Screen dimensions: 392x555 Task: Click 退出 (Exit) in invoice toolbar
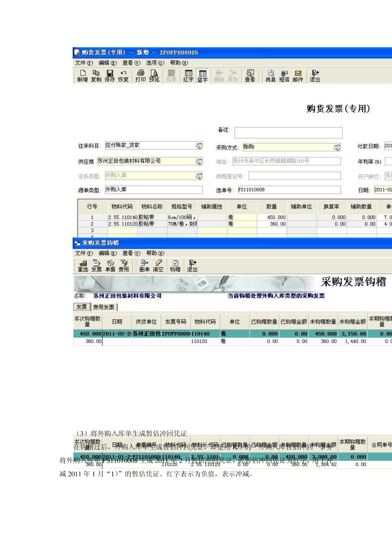[315, 76]
